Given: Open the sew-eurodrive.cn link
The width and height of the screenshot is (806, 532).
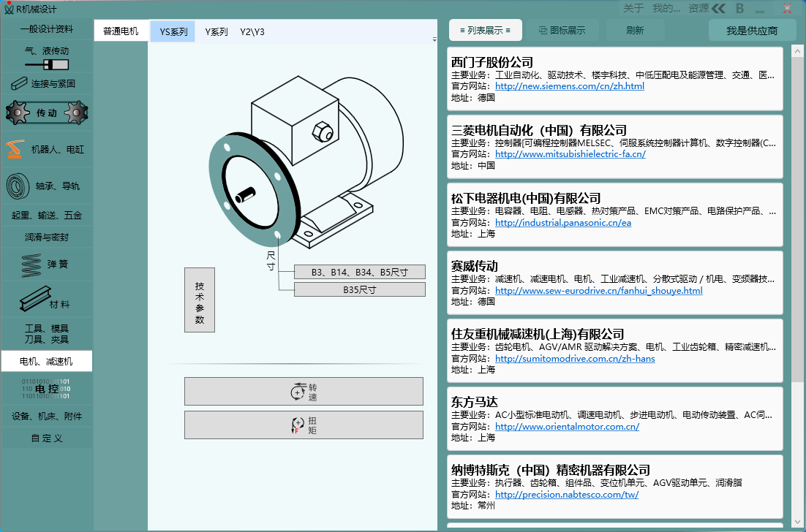Looking at the screenshot, I should click(599, 290).
